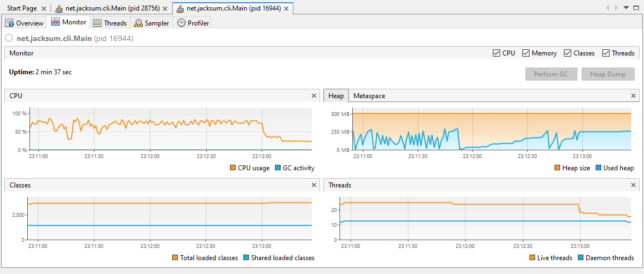Select net.jacksum.cli.Main pid 16944 tab
644x274 pixels.
[233, 8]
